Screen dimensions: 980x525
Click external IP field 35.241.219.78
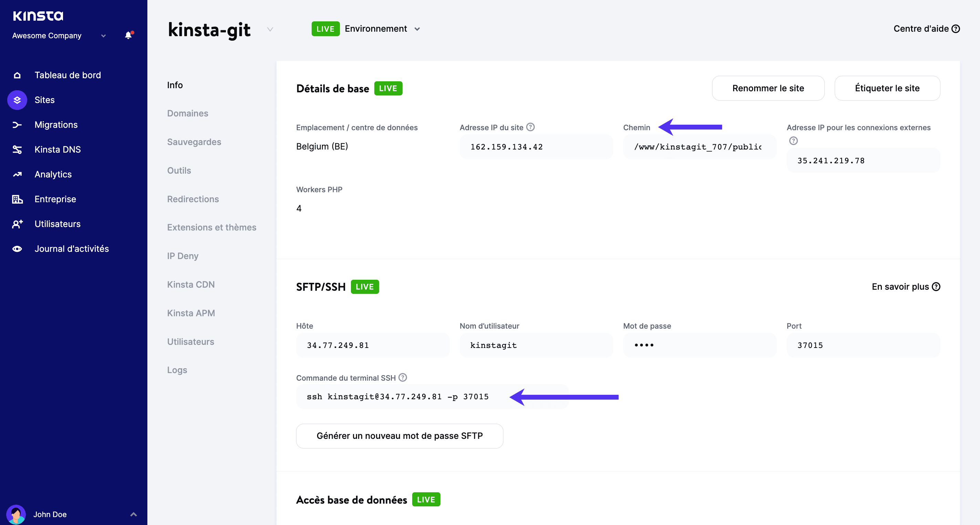click(863, 161)
